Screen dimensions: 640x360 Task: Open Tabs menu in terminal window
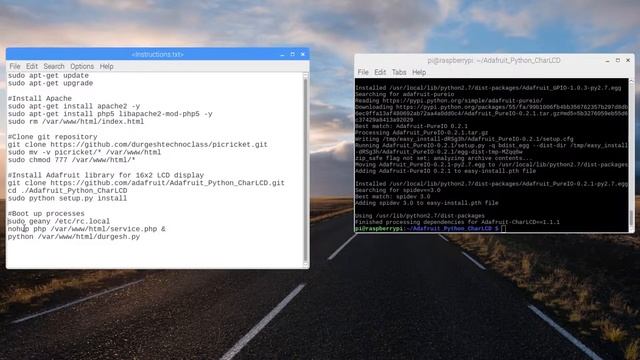pos(399,72)
